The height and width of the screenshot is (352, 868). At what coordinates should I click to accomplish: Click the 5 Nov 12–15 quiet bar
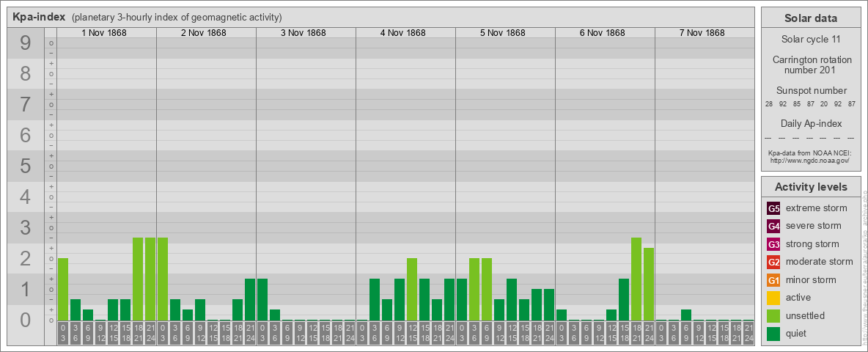pos(512,299)
